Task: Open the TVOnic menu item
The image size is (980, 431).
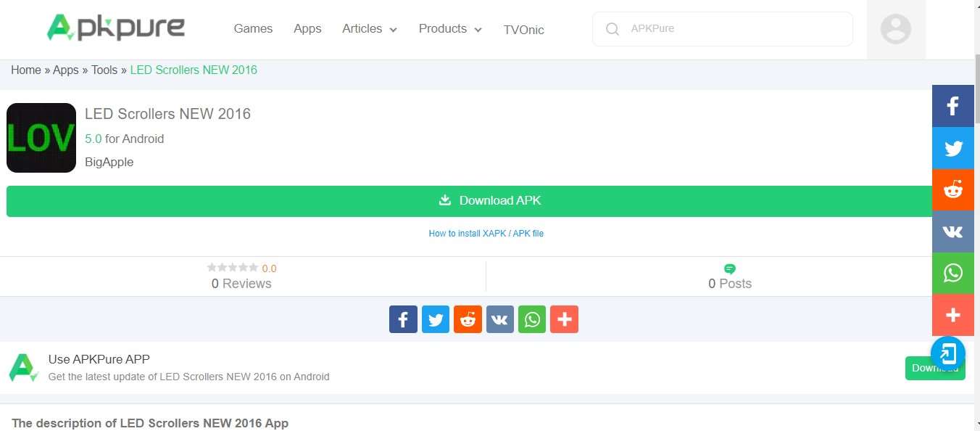Action: point(524,30)
